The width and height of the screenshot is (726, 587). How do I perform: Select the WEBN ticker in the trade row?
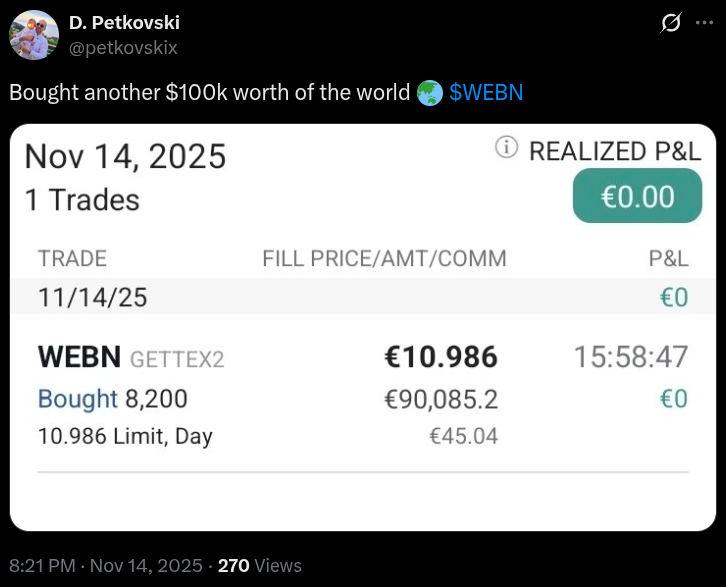point(79,357)
